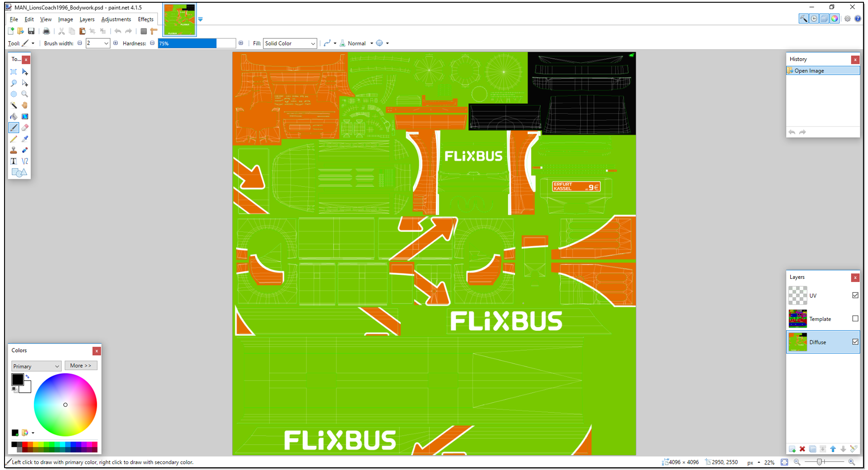
Task: Click the Open file toolbar icon
Action: pos(20,31)
